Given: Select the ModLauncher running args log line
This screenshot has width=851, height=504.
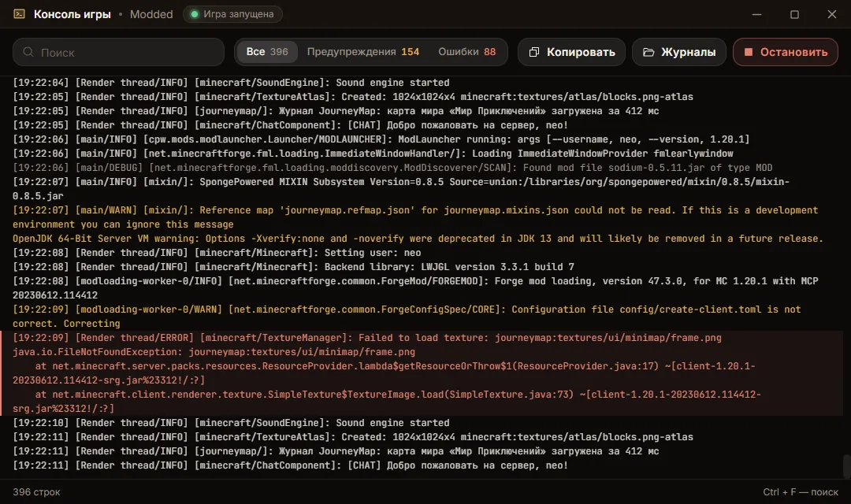Looking at the screenshot, I should click(381, 139).
